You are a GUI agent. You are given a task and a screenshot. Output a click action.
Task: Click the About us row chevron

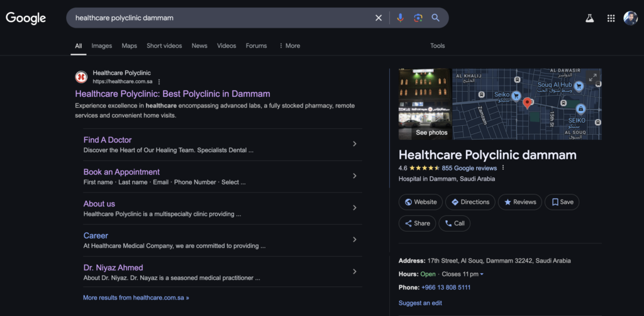[355, 208]
